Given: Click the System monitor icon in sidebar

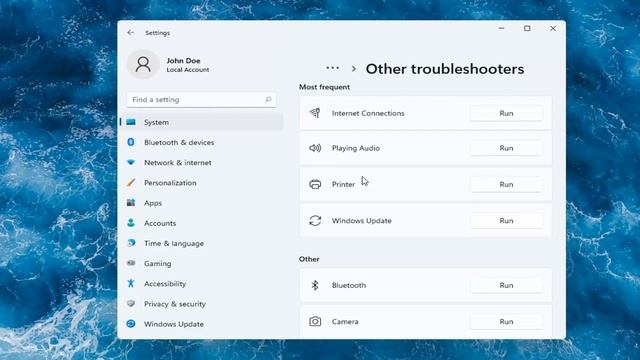Looking at the screenshot, I should click(x=131, y=122).
